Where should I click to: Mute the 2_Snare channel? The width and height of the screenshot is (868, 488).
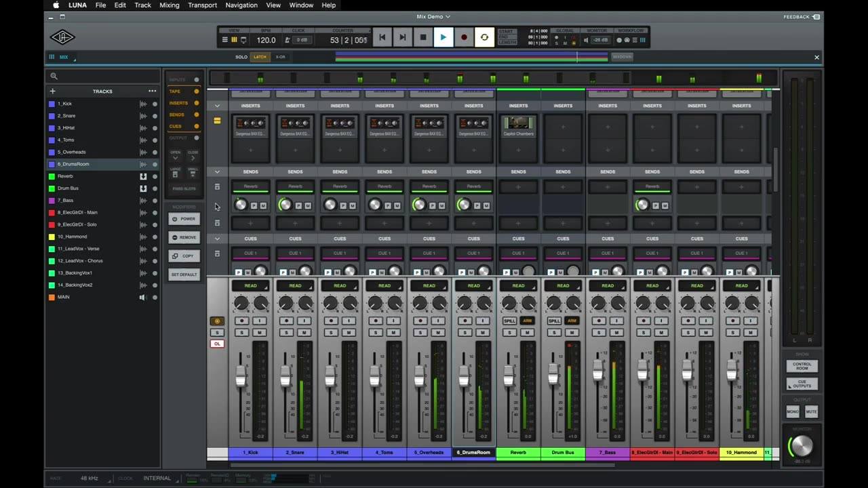pyautogui.click(x=304, y=332)
